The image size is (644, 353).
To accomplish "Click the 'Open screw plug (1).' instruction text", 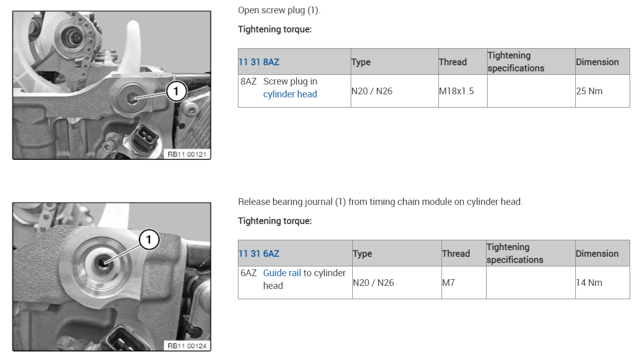I will 279,10.
